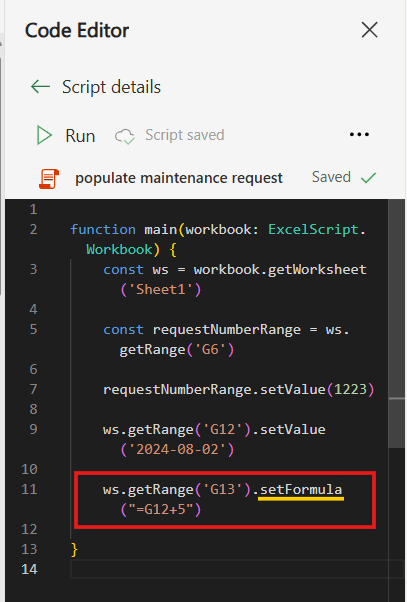The width and height of the screenshot is (407, 602).
Task: Click the underlined setFormula method
Action: pyautogui.click(x=301, y=490)
